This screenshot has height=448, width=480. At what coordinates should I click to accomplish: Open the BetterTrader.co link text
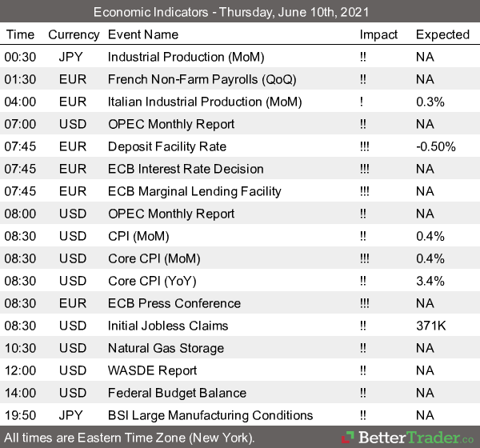click(x=414, y=438)
